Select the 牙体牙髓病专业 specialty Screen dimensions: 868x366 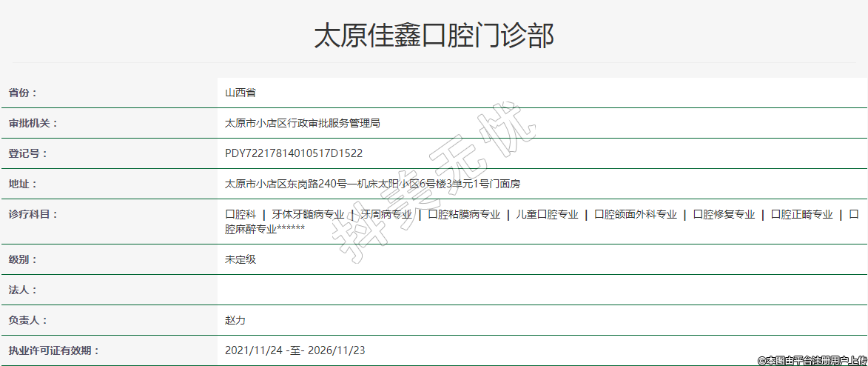[x=308, y=214]
